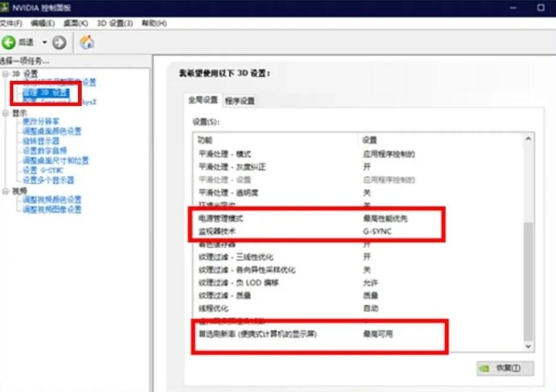Collapse the 显示 tree section

click(4, 112)
